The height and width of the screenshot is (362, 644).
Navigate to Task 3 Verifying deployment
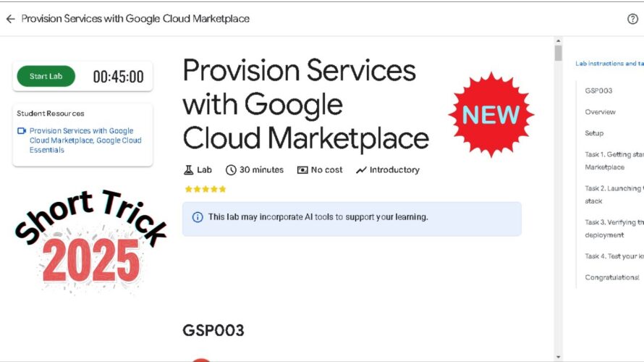pyautogui.click(x=614, y=229)
